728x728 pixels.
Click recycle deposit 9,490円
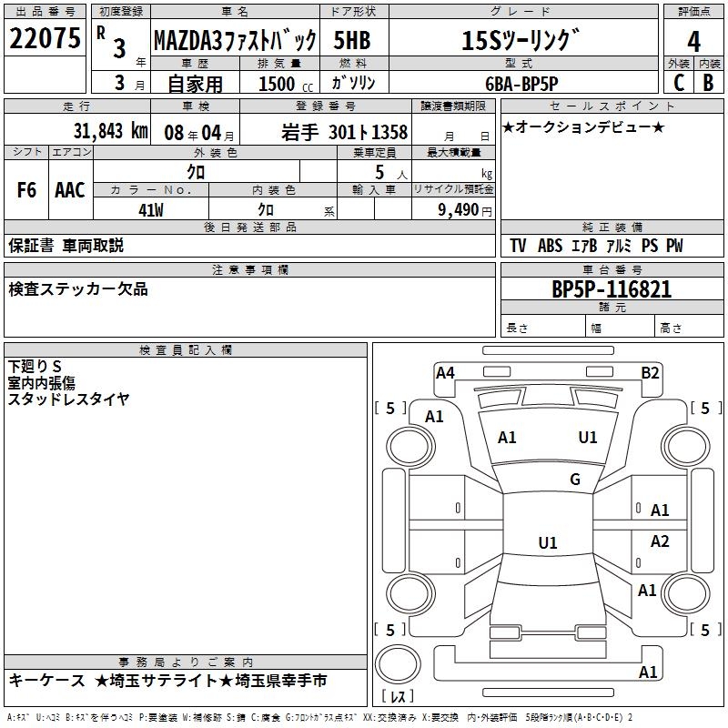(465, 210)
